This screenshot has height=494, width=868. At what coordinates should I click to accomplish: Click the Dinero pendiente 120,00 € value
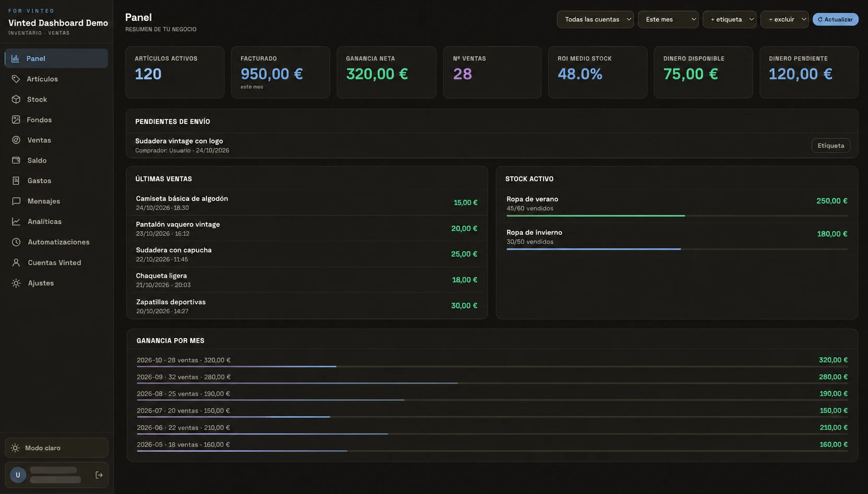click(800, 74)
